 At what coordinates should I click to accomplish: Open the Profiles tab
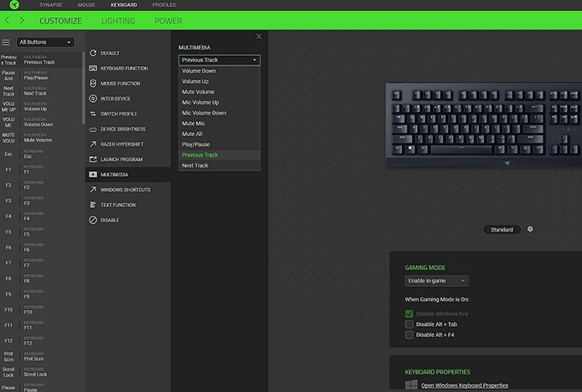[163, 5]
